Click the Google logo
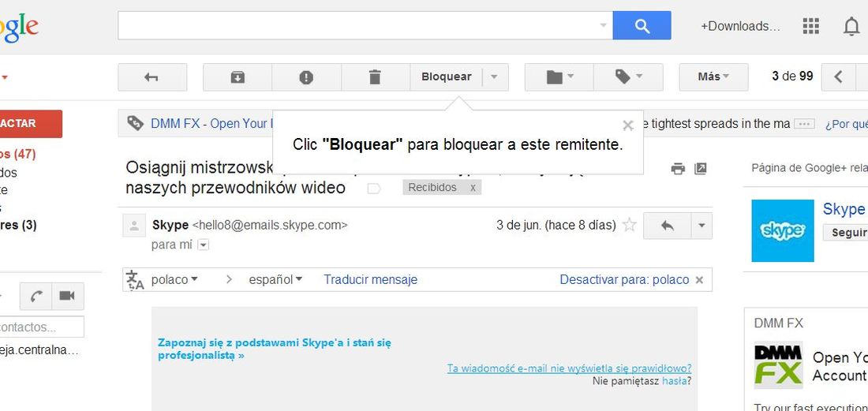The width and height of the screenshot is (868, 411). 20,28
